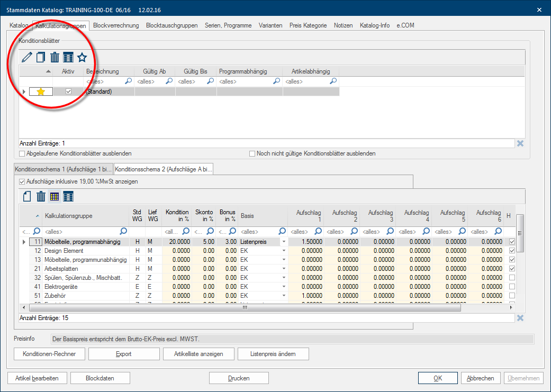Open the Konditionsschema 1 tab
Viewport: 551px width, 392px height.
[63, 169]
